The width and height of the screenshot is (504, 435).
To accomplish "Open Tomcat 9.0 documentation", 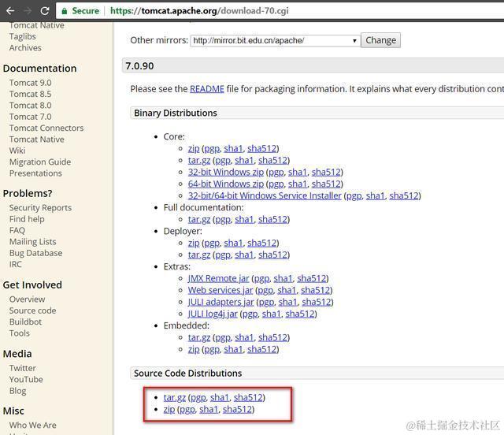I will tap(30, 83).
